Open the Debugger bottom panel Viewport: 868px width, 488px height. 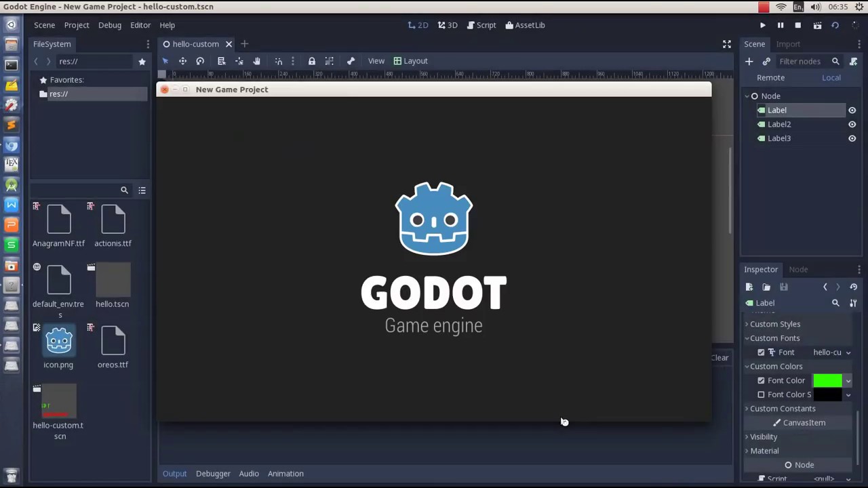tap(213, 474)
